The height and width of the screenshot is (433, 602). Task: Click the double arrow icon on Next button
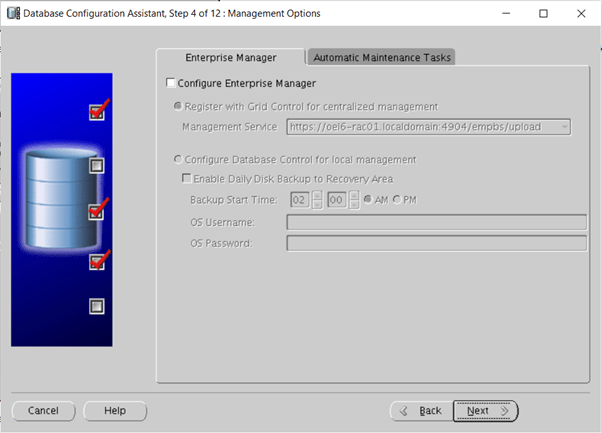coord(504,411)
